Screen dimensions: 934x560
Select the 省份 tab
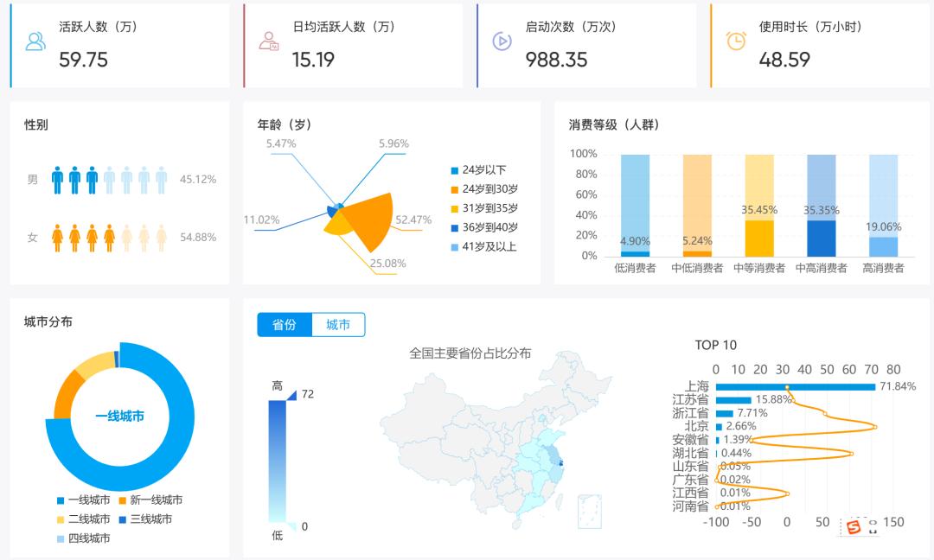(x=286, y=325)
